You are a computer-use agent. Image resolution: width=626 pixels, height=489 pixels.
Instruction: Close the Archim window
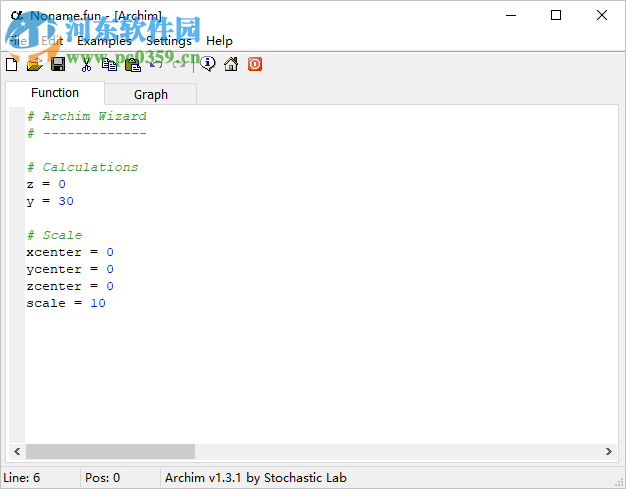[602, 16]
